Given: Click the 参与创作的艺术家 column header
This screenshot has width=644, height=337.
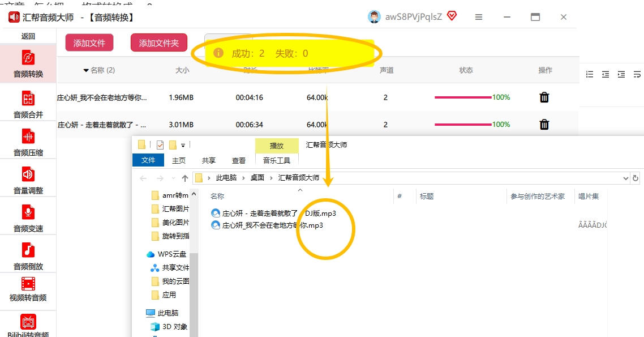Looking at the screenshot, I should (x=537, y=197).
